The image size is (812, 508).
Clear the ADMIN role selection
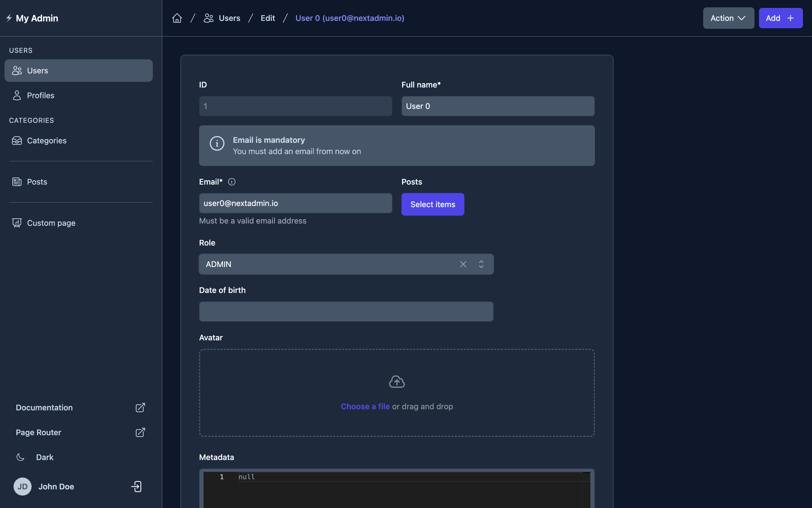[x=463, y=264]
